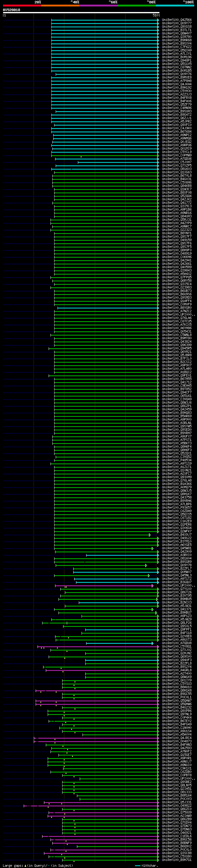Viewport: 197px width, 868px height.
Task: Select the query name AV528018
Action: click(x=11, y=10)
